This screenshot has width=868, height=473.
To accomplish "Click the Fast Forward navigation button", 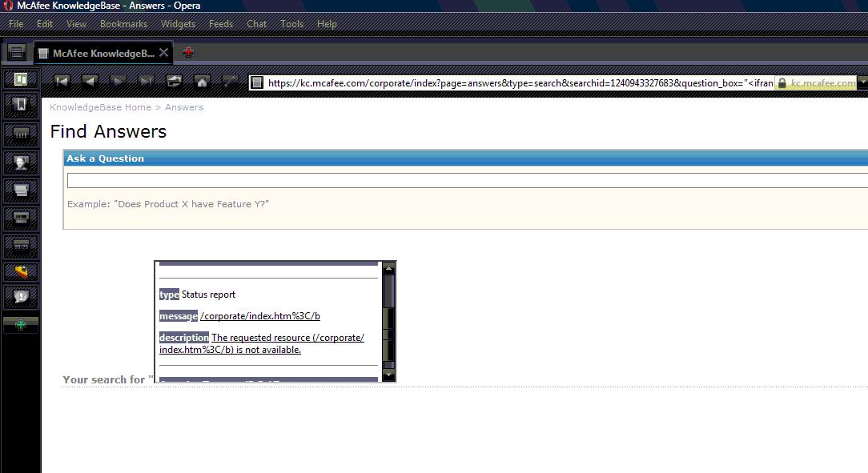I will coord(146,82).
